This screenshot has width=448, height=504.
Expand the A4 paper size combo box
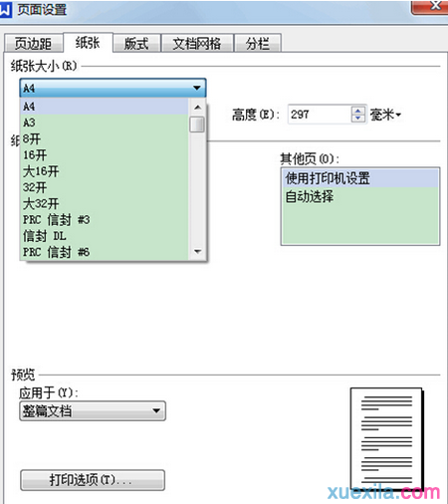112,88
